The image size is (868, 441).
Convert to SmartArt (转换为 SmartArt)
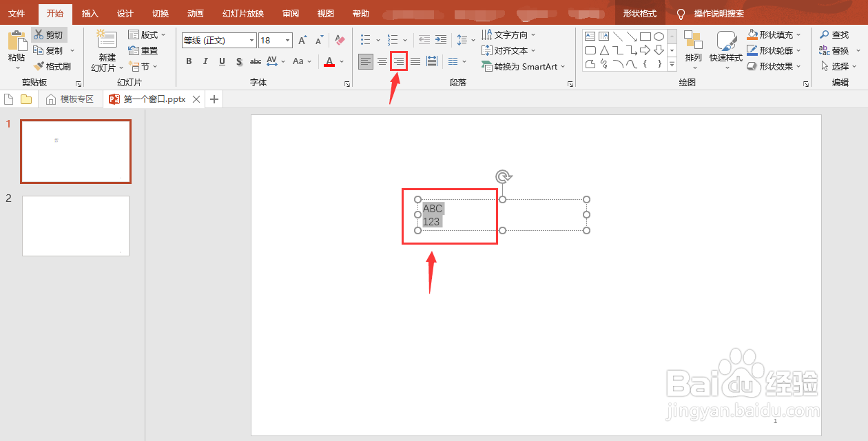(x=523, y=67)
